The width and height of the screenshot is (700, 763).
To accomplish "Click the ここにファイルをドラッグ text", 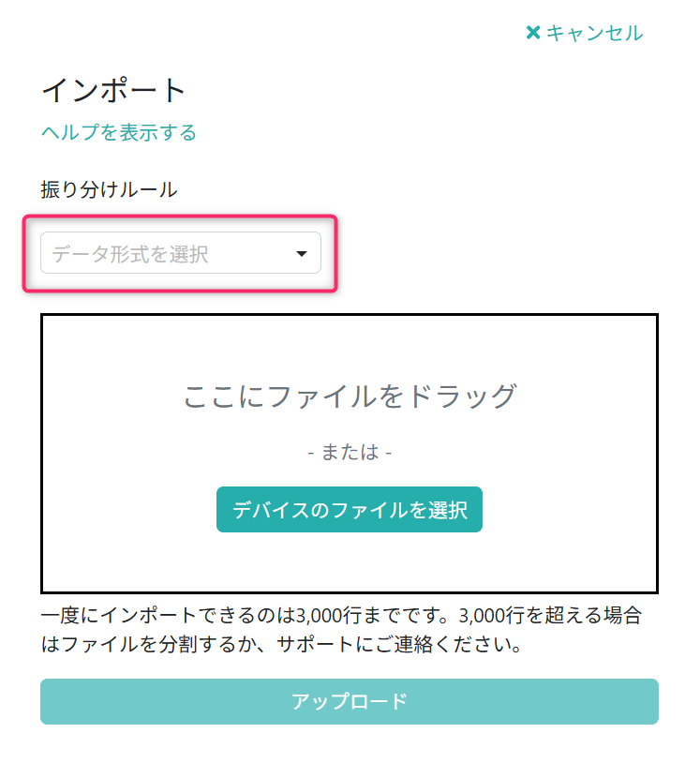I will [350, 396].
